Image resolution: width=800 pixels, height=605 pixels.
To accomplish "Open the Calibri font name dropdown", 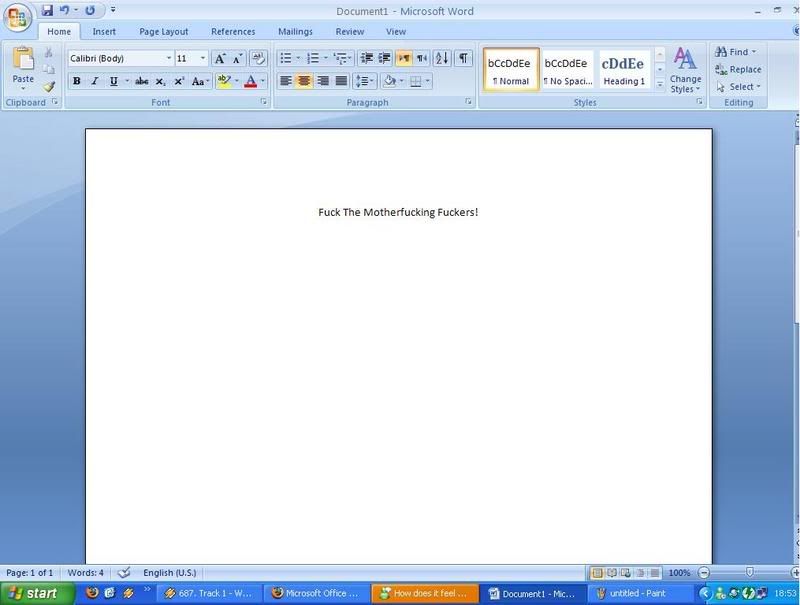I will point(169,59).
